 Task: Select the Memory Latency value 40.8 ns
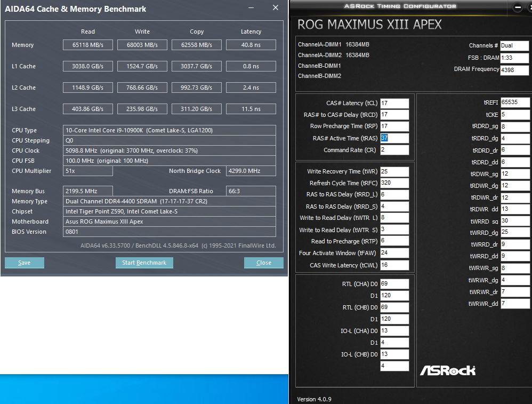coord(251,45)
